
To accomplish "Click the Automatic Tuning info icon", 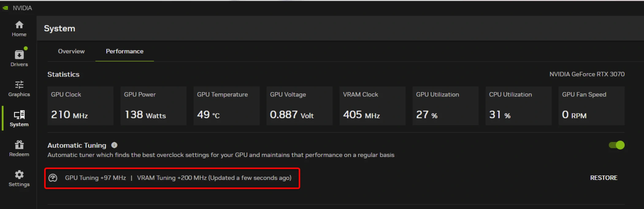I will coord(114,145).
